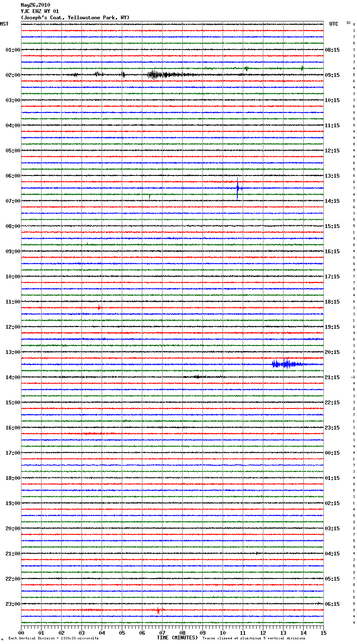This screenshot has height=644, width=357.
Task: Select the station code YJC EHZ WY 01
Action: tap(40, 11)
